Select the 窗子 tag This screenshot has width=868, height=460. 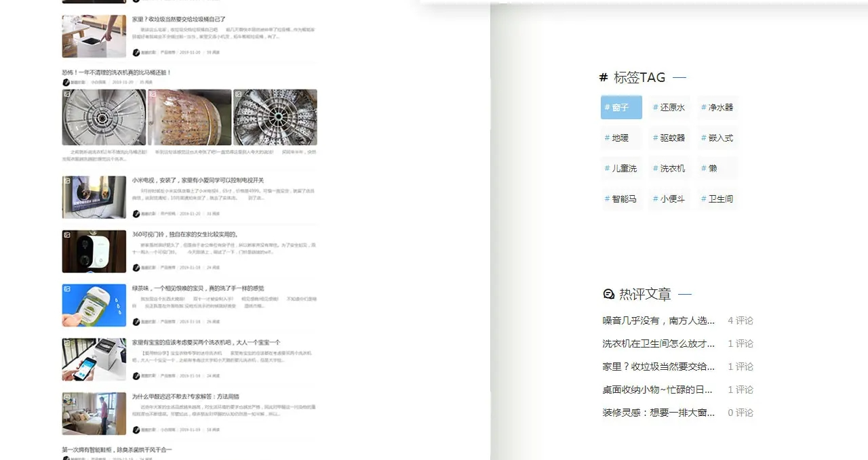[x=621, y=107]
